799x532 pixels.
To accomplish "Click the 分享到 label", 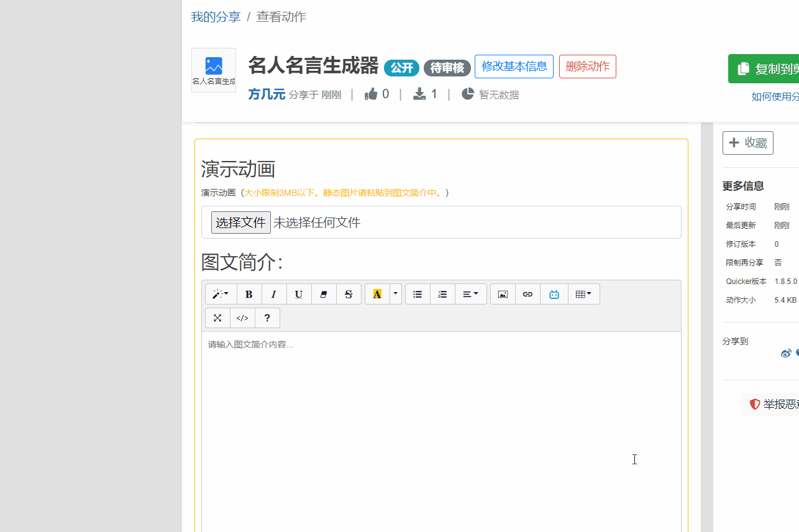I will [735, 341].
